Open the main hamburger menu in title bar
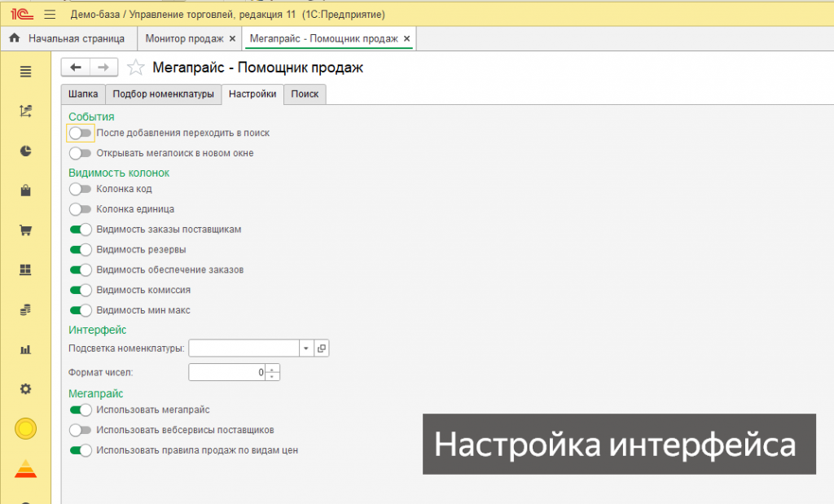834x504 pixels. pyautogui.click(x=50, y=15)
